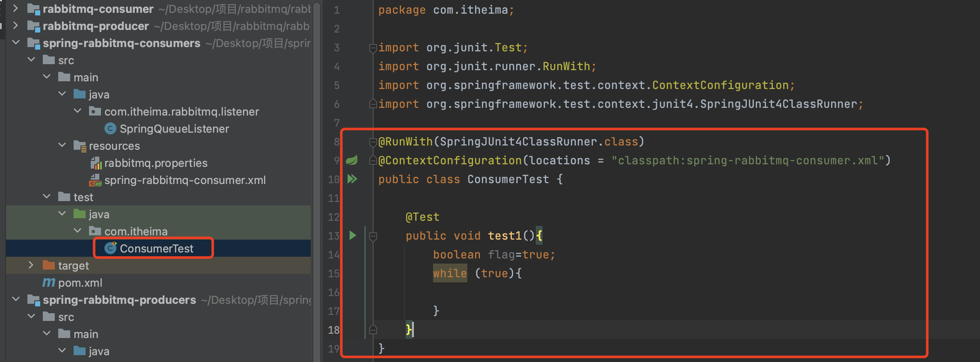Select com.itheima.rabbitmq.listener package

pos(181,112)
